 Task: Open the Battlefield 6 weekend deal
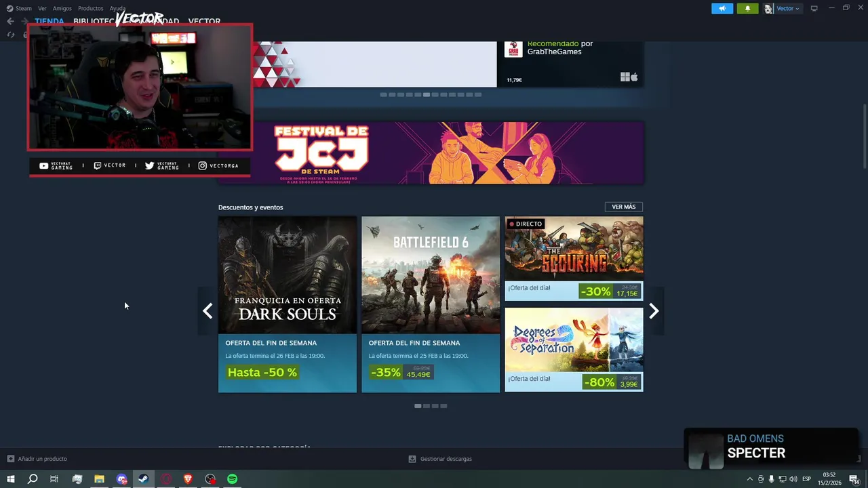tap(431, 304)
